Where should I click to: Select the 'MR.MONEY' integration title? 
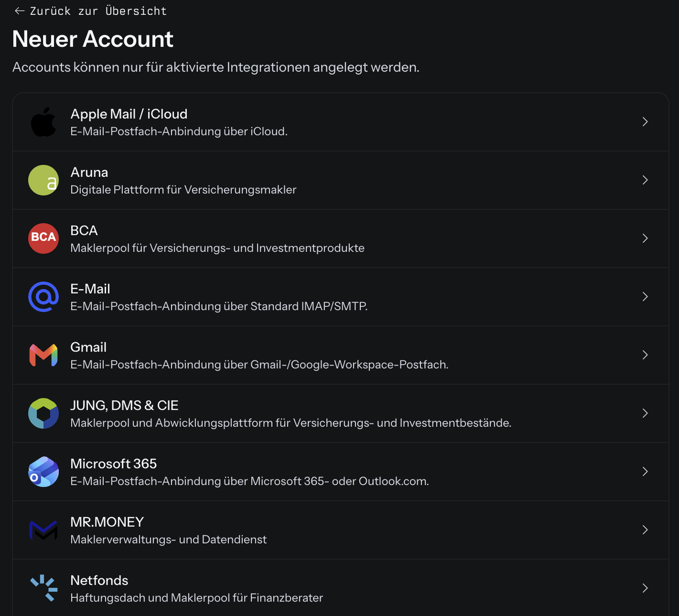pyautogui.click(x=107, y=522)
